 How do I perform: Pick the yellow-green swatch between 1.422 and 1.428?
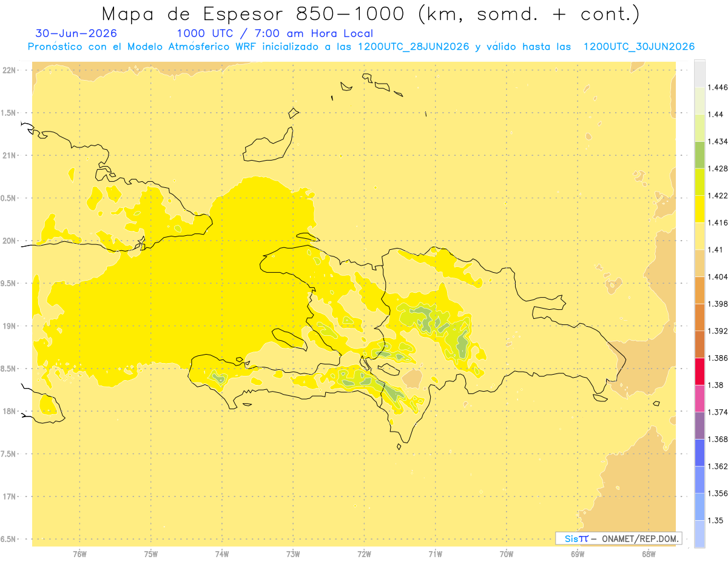699,182
